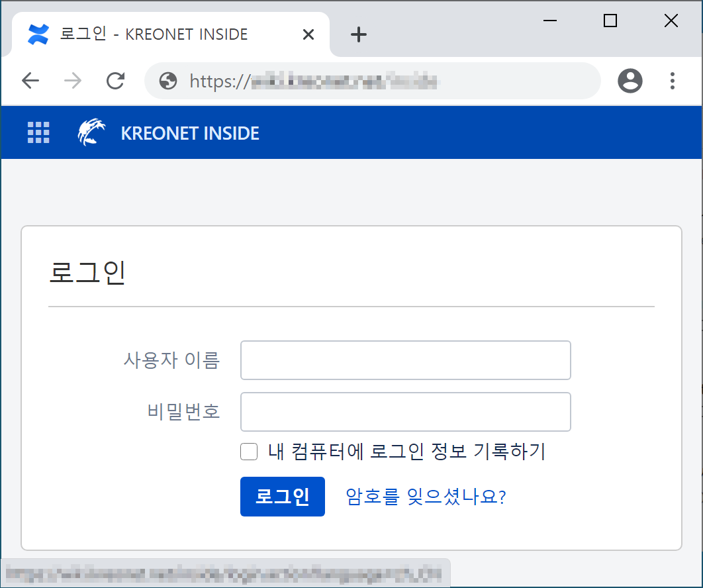Open the 암호를 잊으셨나요? link

[426, 497]
